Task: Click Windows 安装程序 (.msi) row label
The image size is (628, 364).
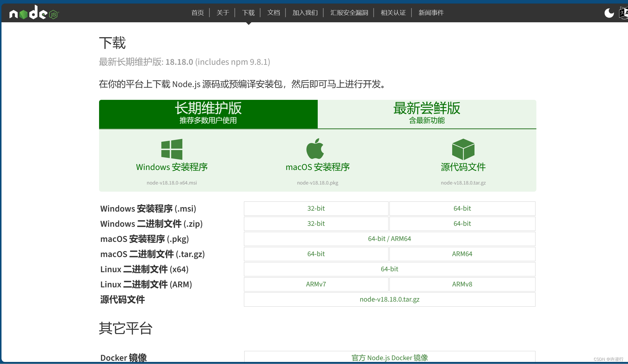Action: coord(148,209)
